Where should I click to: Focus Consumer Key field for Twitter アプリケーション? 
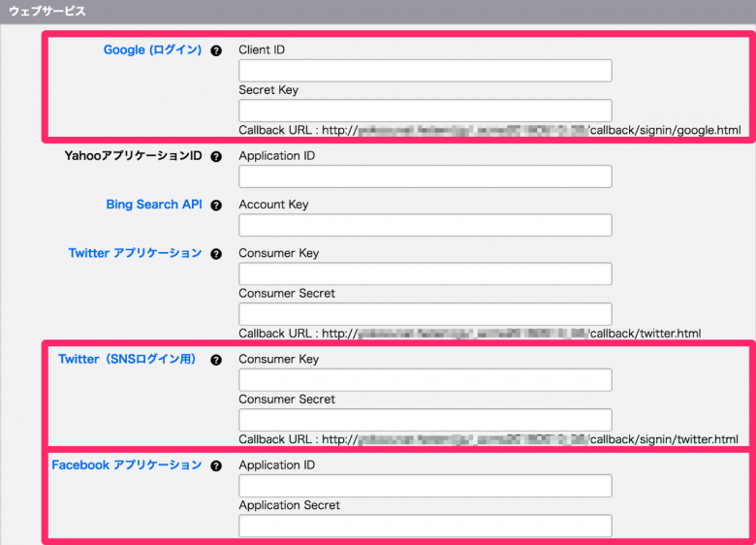tap(425, 273)
